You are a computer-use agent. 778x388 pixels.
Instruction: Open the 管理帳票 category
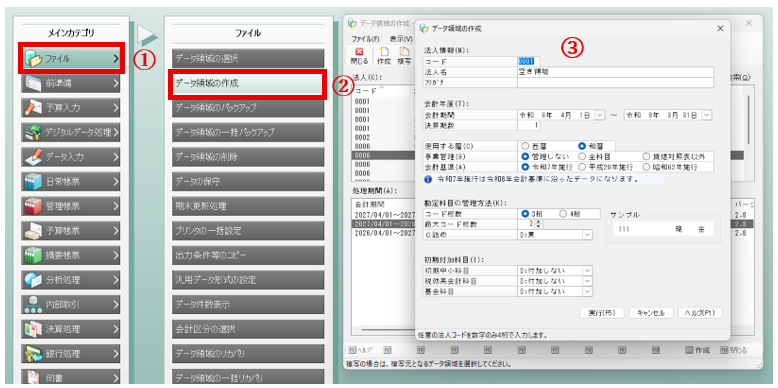(x=71, y=206)
